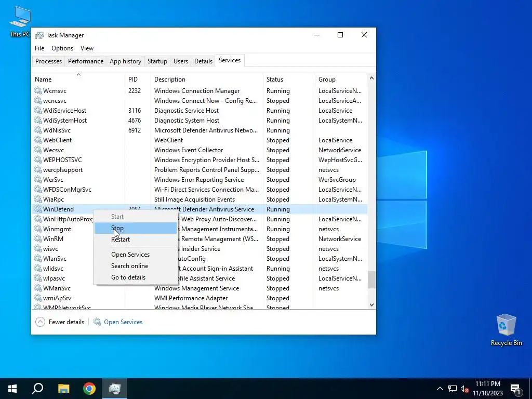Sort services by Group column header
Viewport: 532px width, 399px height.
341,79
